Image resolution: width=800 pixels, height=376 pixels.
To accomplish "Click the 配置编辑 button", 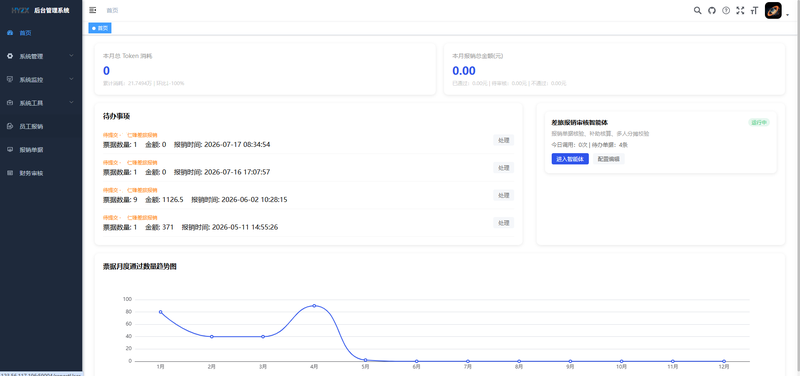I will coord(609,159).
